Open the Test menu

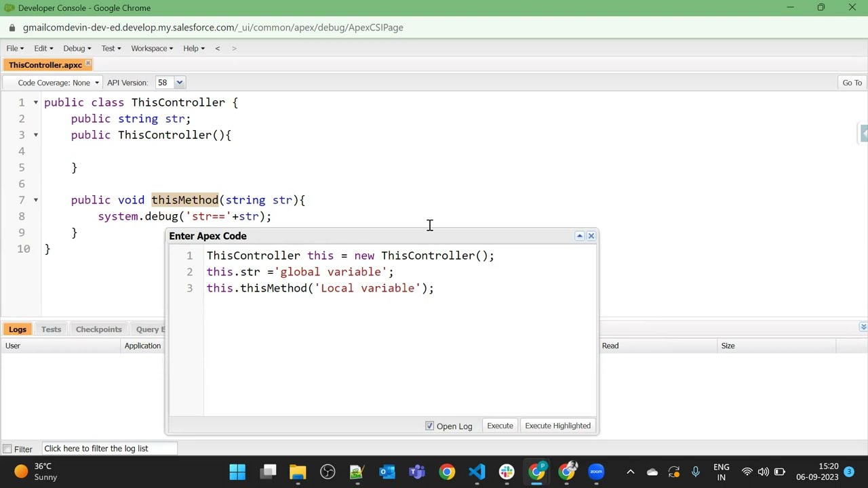[111, 48]
